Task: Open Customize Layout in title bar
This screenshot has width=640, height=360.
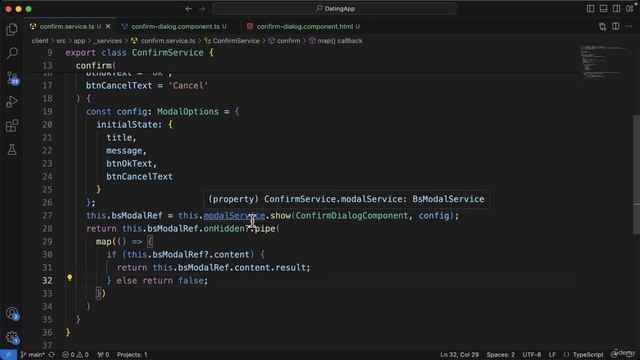Action: 629,9
